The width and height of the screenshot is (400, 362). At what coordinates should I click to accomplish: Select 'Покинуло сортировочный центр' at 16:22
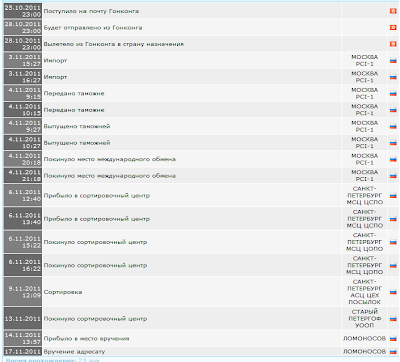click(x=95, y=265)
